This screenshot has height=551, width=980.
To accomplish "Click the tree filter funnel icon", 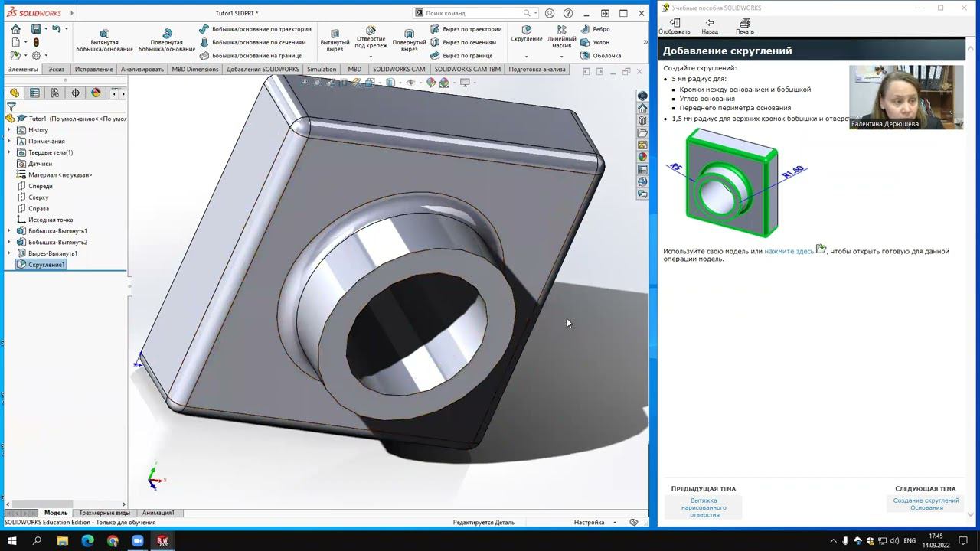I will click(11, 107).
